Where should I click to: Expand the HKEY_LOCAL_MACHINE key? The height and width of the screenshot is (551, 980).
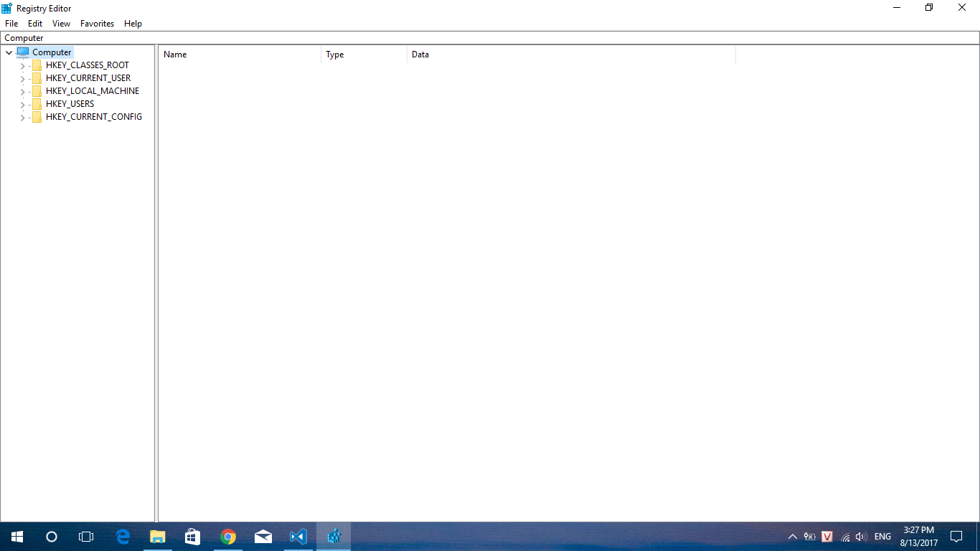click(x=22, y=91)
